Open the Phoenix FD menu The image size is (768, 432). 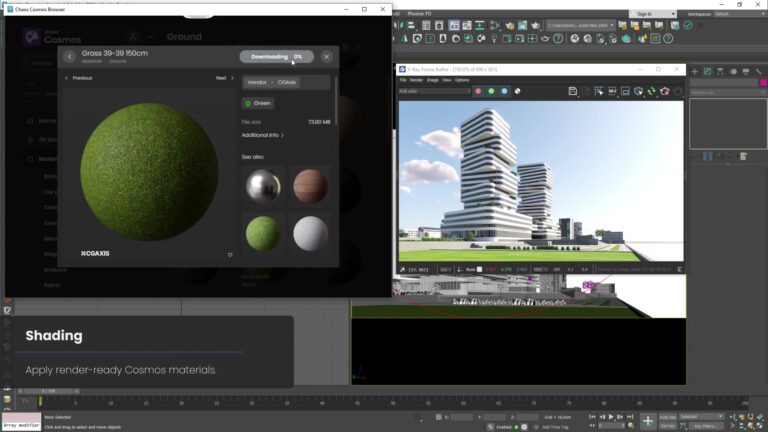[x=419, y=14]
